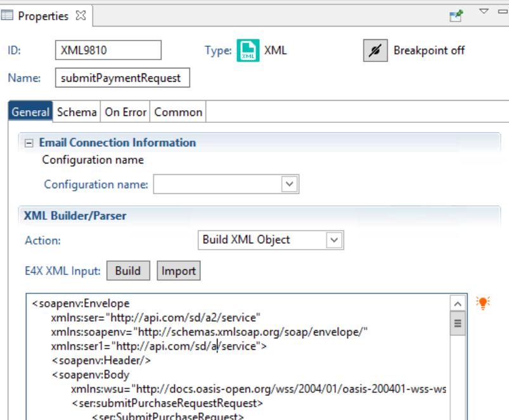Click the soapenv:Header line
The width and height of the screenshot is (509, 420).
[x=101, y=360]
